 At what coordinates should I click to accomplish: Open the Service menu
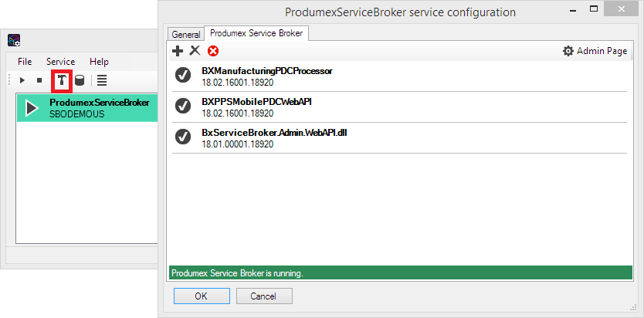(60, 61)
